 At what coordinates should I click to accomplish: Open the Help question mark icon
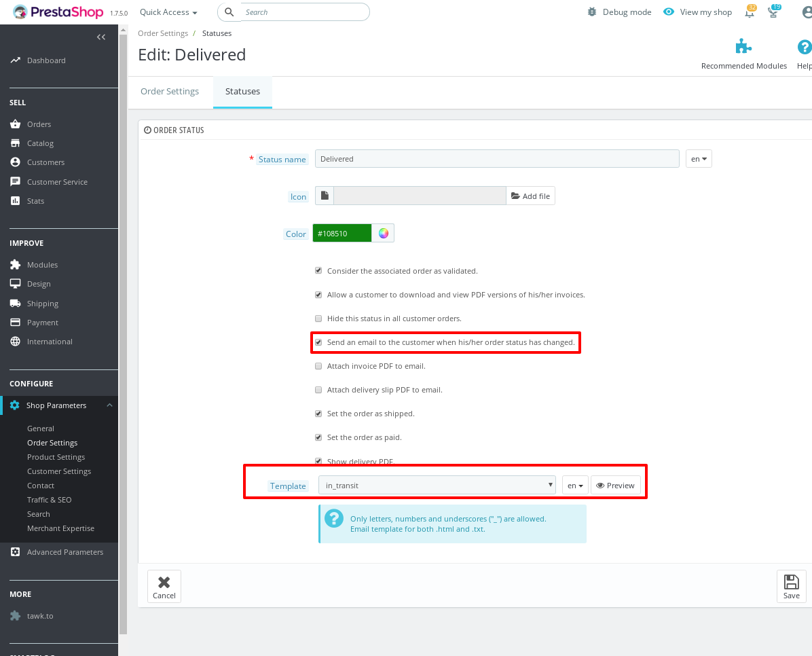(x=805, y=47)
